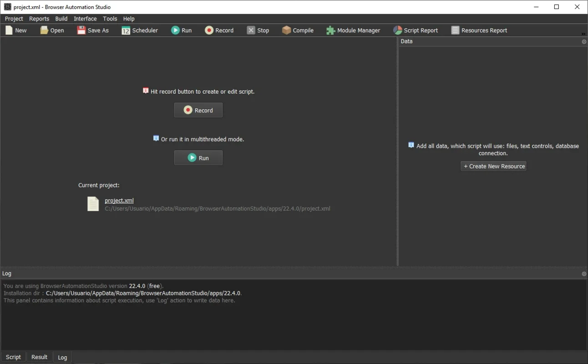Click the Data panel header
Viewport: 588px width, 364px height.
point(493,41)
